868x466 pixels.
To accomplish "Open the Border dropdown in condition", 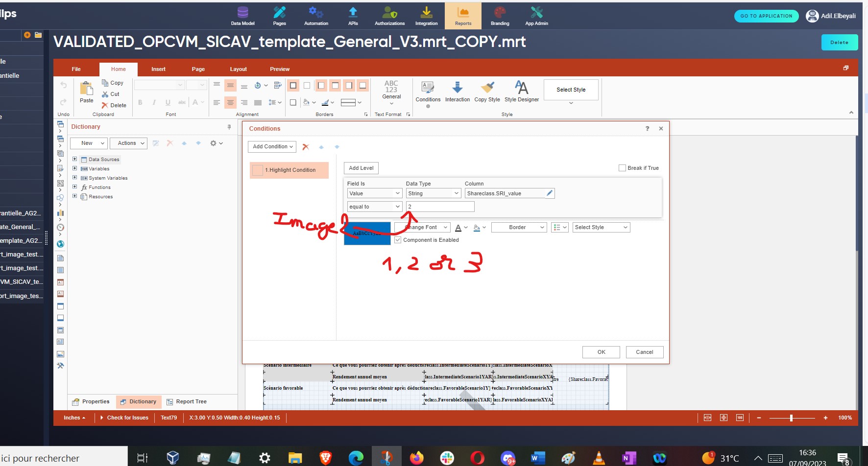I will coord(519,227).
